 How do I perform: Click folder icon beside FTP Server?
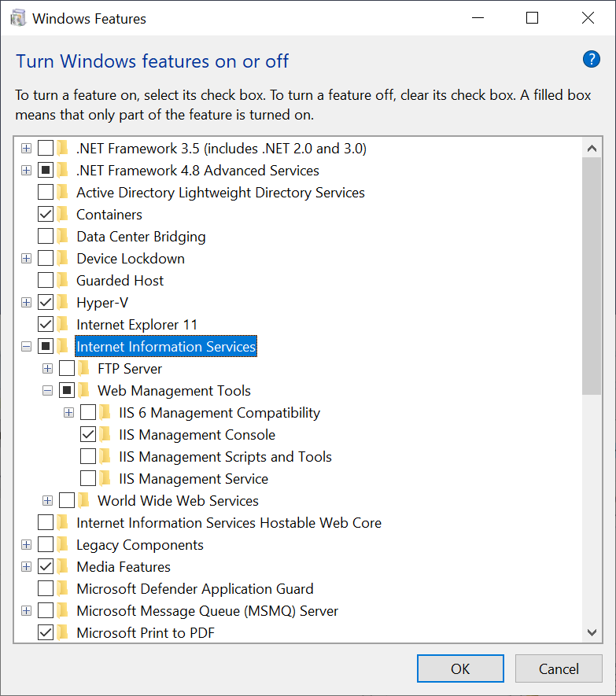pos(83,368)
